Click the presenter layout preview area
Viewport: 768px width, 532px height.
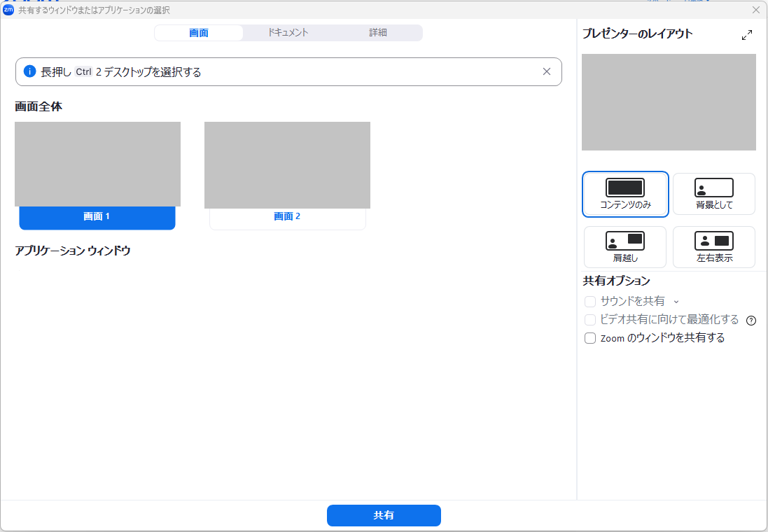click(x=669, y=102)
